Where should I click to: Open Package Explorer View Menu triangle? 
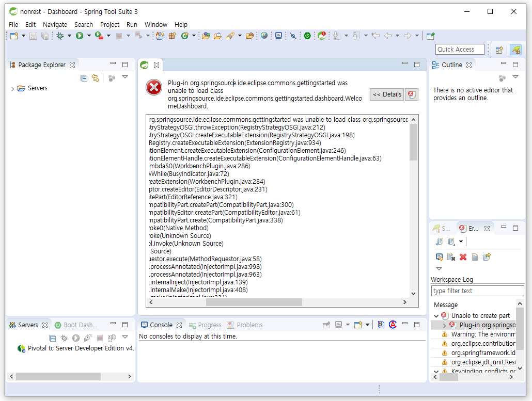[125, 77]
